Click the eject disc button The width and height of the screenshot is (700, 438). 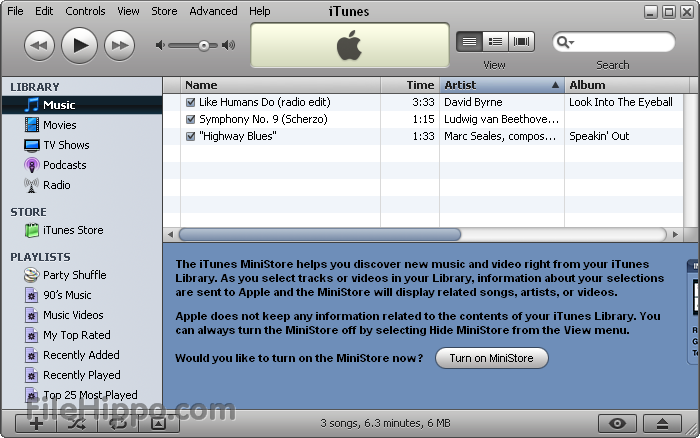[x=662, y=423]
